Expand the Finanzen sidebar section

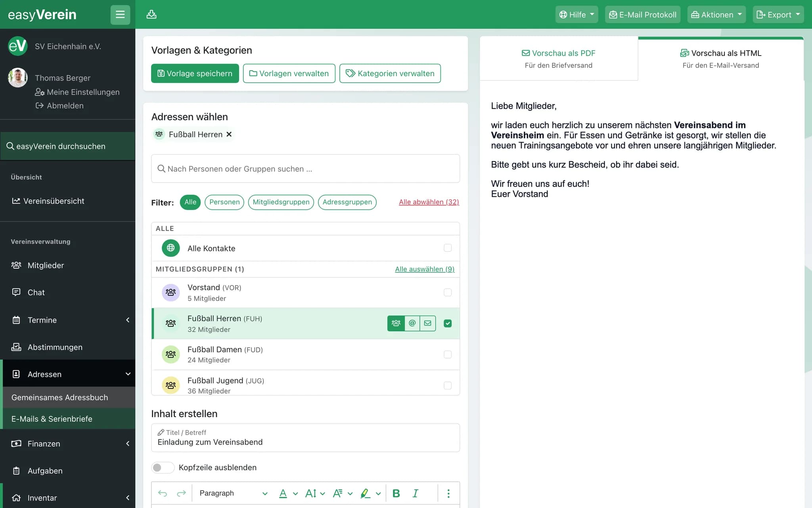tap(69, 444)
